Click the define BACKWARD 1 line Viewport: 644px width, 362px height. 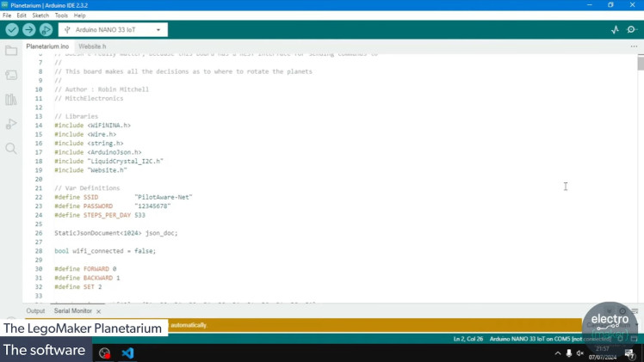click(87, 278)
